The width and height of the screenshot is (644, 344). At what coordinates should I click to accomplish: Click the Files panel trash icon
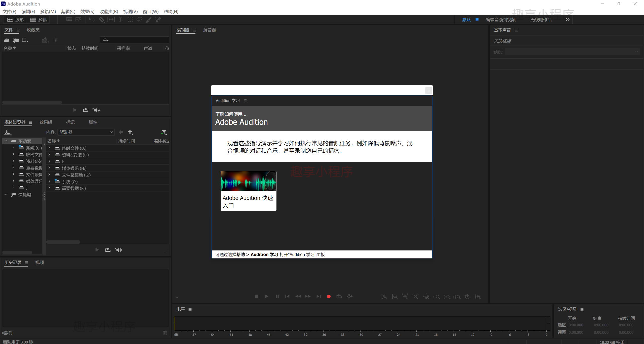56,40
